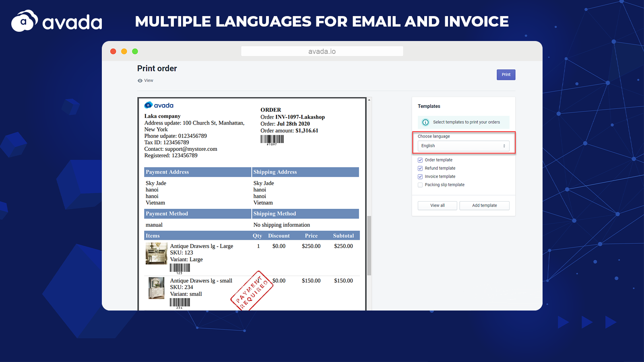Click the scroll-up arrow of invoice preview
The image size is (644, 362).
pos(369,100)
